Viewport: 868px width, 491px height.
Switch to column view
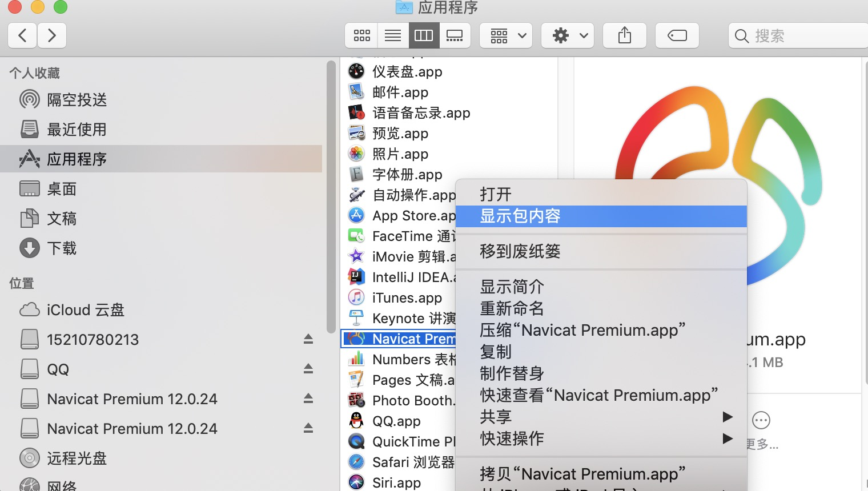(x=424, y=36)
